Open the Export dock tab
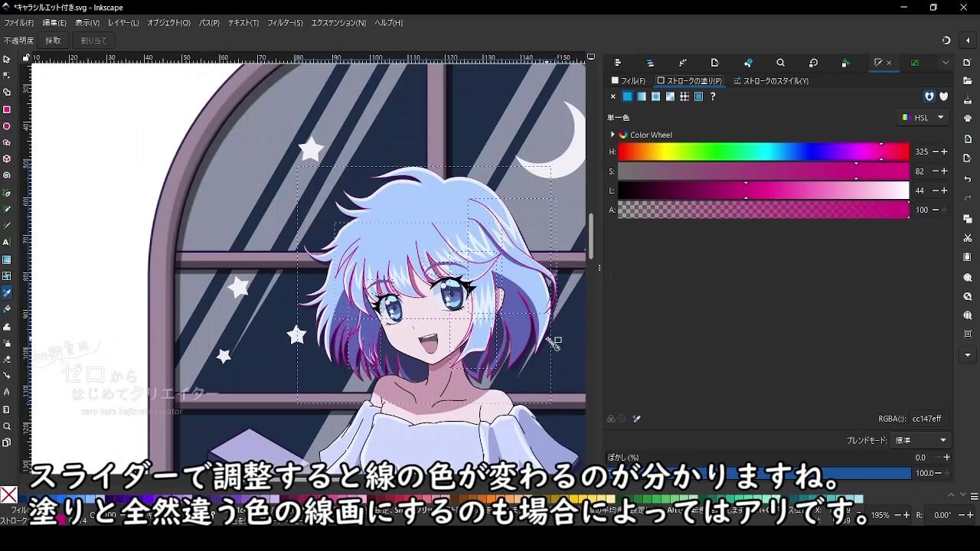The height and width of the screenshot is (551, 980). click(715, 63)
